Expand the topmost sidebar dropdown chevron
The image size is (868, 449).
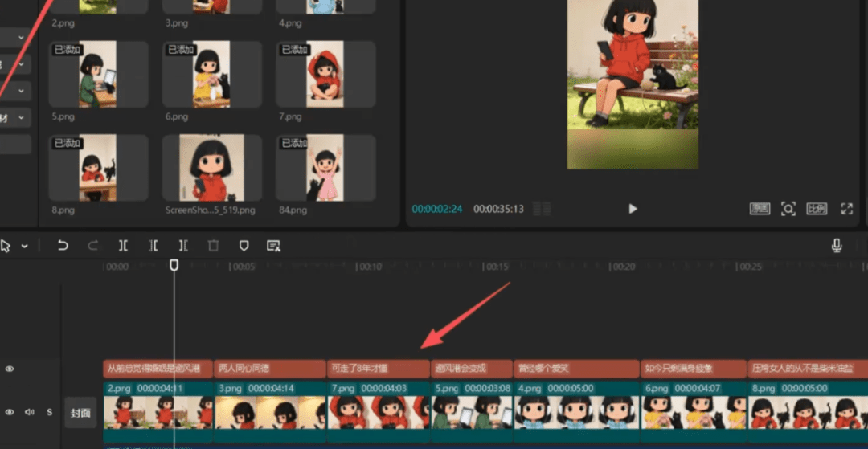[20, 37]
